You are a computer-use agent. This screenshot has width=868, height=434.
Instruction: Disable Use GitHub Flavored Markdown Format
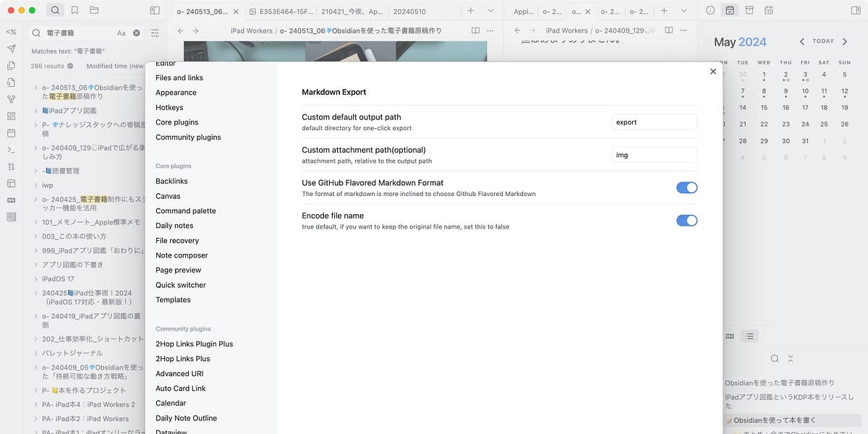(686, 187)
